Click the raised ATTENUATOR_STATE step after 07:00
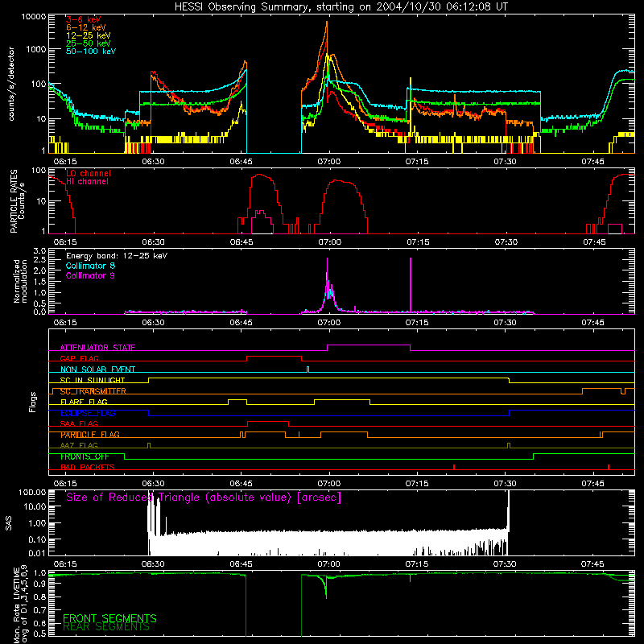644x644 pixels. (369, 345)
